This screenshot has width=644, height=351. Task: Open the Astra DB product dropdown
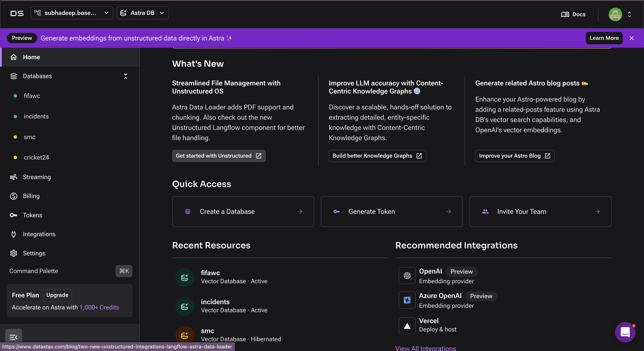click(x=142, y=13)
